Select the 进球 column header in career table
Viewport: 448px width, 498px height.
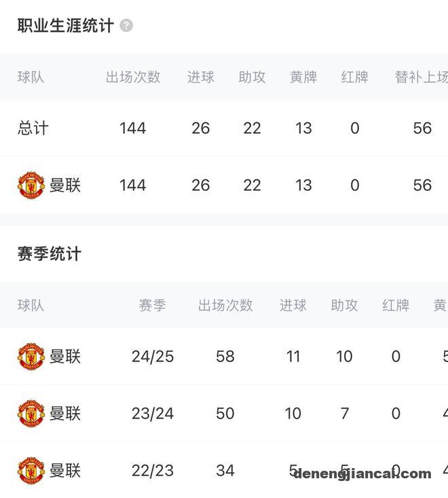pyautogui.click(x=200, y=77)
